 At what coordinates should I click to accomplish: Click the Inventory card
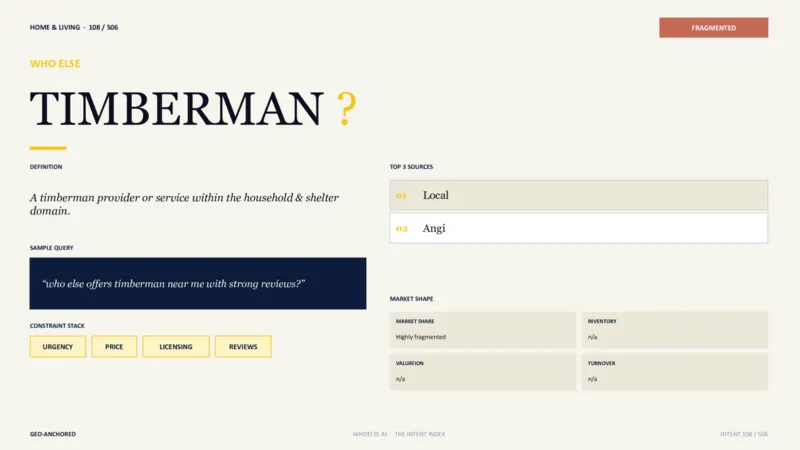click(674, 330)
